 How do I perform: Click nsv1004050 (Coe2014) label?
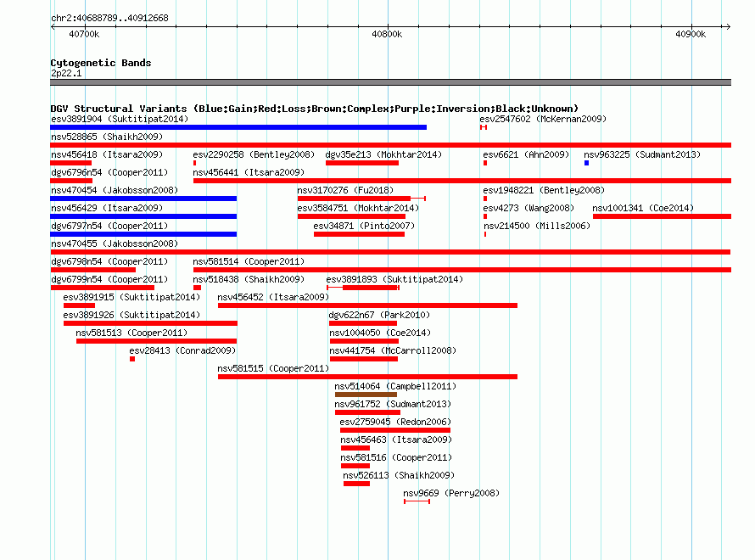point(380,333)
